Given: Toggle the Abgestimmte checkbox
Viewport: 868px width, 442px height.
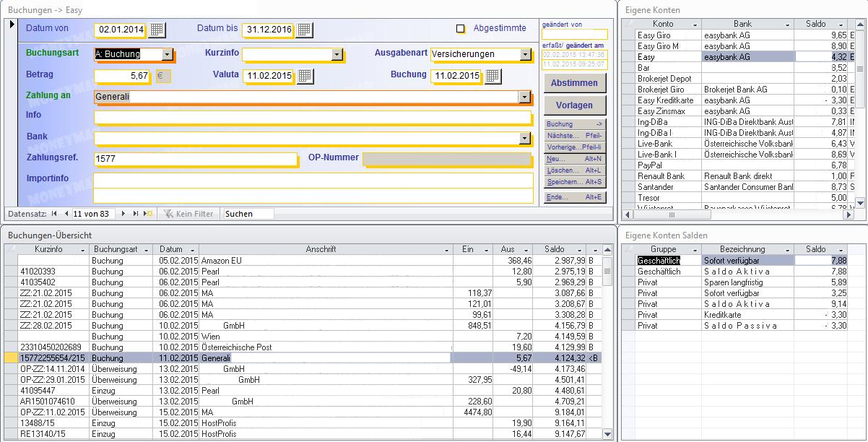Looking at the screenshot, I should pos(460,29).
